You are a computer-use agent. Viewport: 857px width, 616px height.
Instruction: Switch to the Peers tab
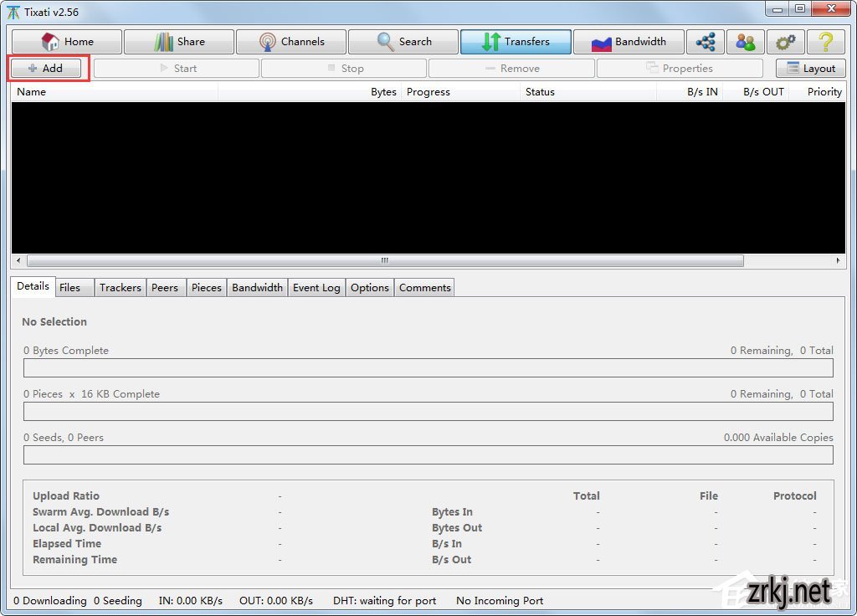165,288
